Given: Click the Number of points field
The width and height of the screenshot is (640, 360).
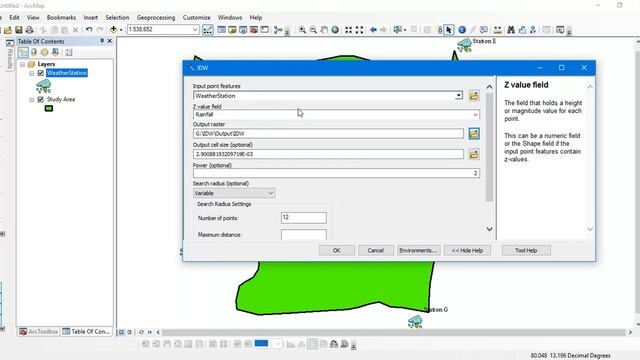Looking at the screenshot, I should click(x=304, y=218).
